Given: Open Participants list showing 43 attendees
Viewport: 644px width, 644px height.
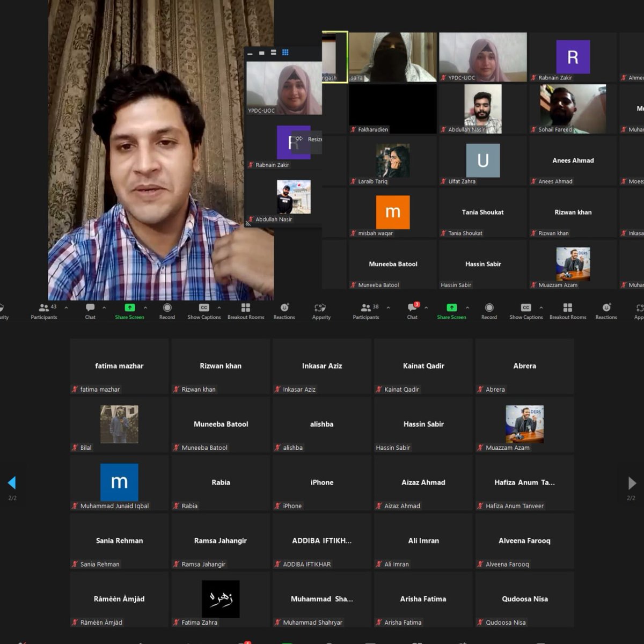Looking at the screenshot, I should click(x=44, y=311).
